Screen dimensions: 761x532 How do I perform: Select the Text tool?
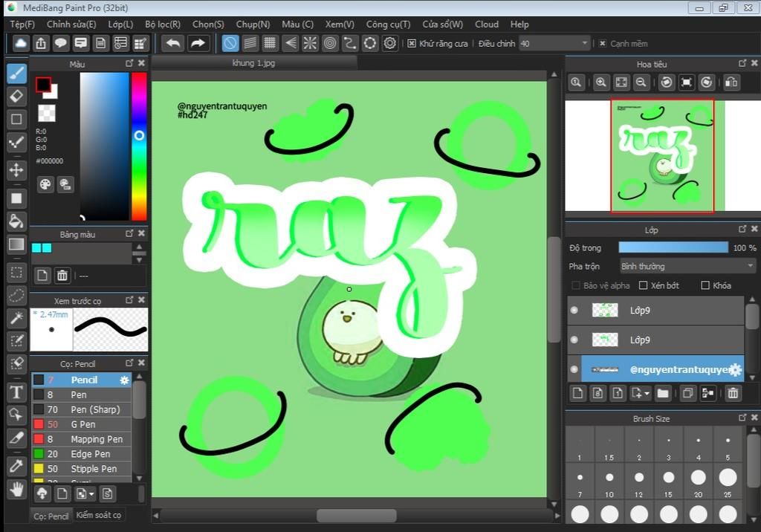click(x=16, y=392)
